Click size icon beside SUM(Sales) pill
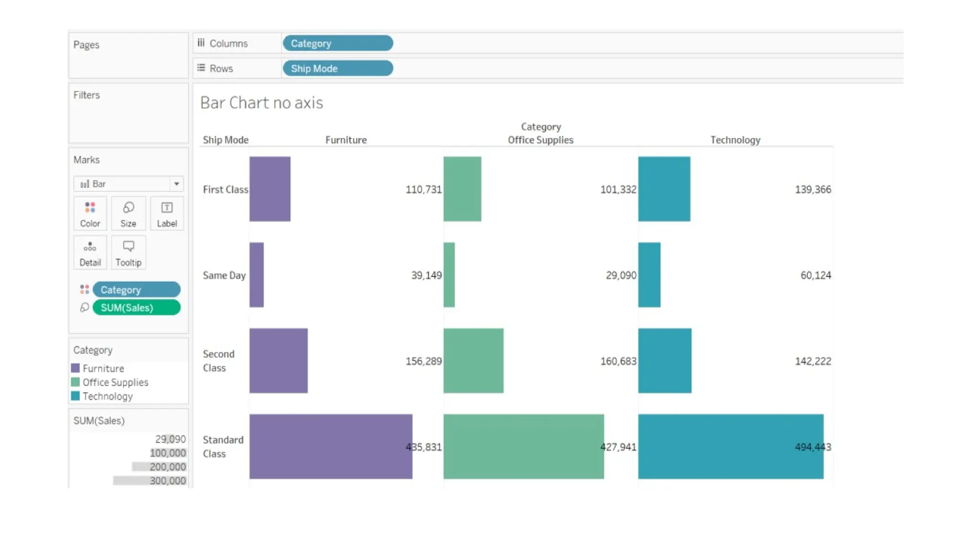Image resolution: width=980 pixels, height=551 pixels. click(85, 308)
